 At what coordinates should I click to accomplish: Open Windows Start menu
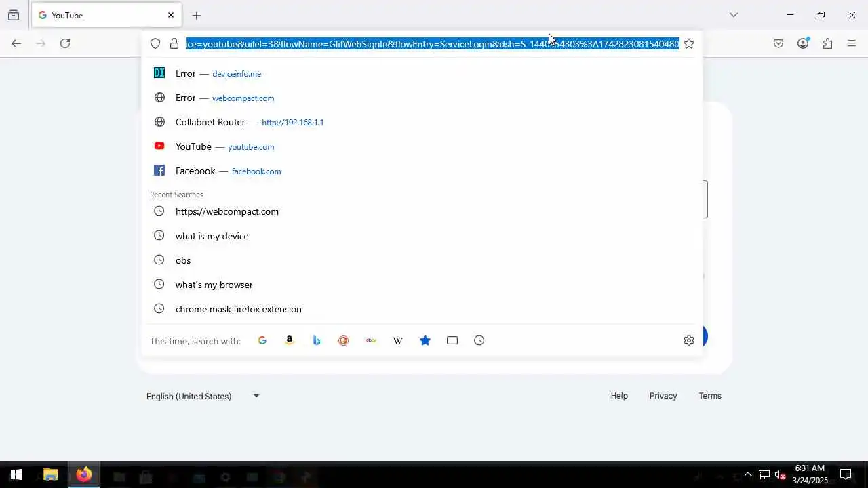coord(16,475)
